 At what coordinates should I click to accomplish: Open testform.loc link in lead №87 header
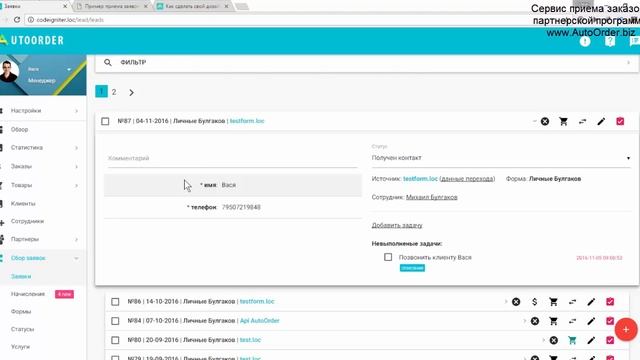click(x=247, y=121)
